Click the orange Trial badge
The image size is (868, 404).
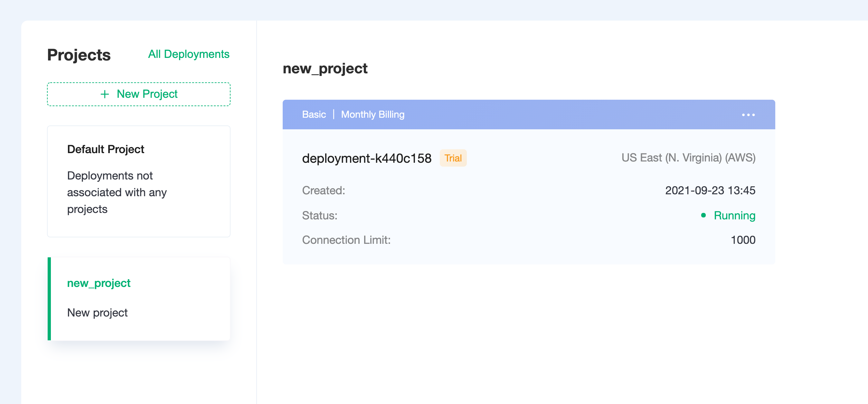point(453,158)
